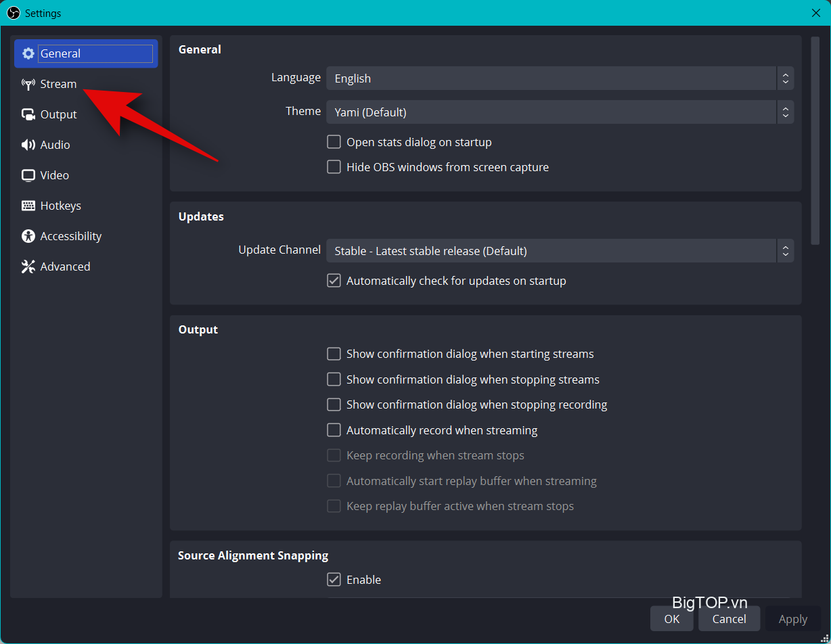The image size is (831, 644).
Task: Click the Audio speaker icon
Action: pyautogui.click(x=28, y=145)
